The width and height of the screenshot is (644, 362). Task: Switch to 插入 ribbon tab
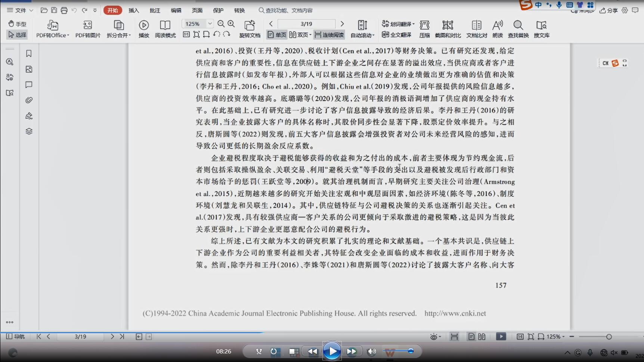point(134,10)
